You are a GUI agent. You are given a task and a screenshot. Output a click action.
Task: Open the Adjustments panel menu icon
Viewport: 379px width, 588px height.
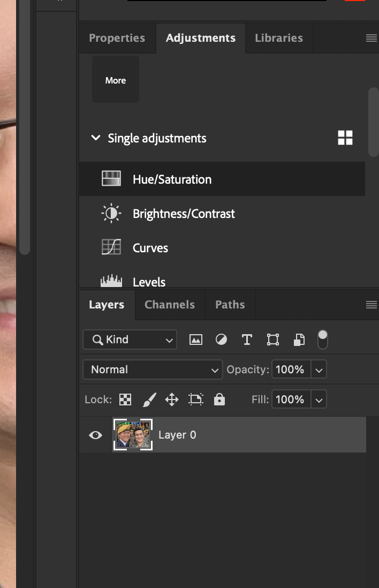371,38
